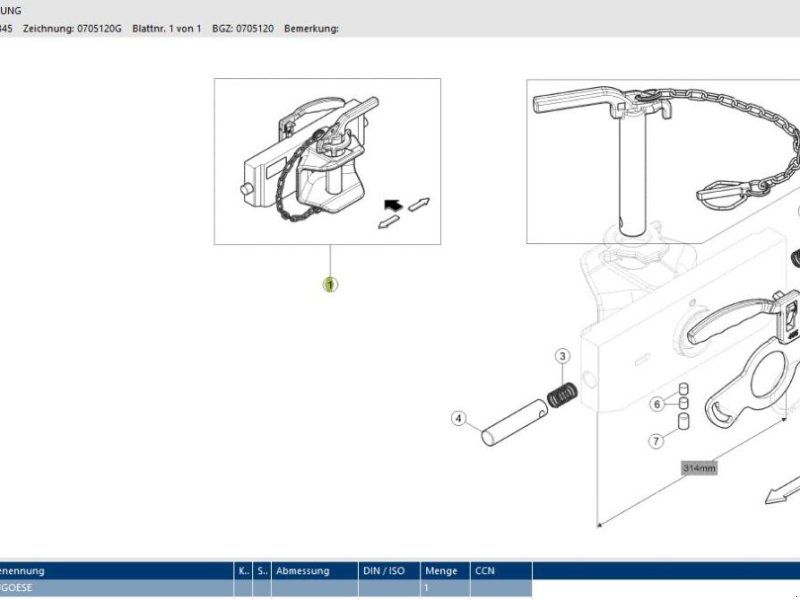Click the compression spring part in the drawing
The height and width of the screenshot is (600, 800).
point(563,394)
